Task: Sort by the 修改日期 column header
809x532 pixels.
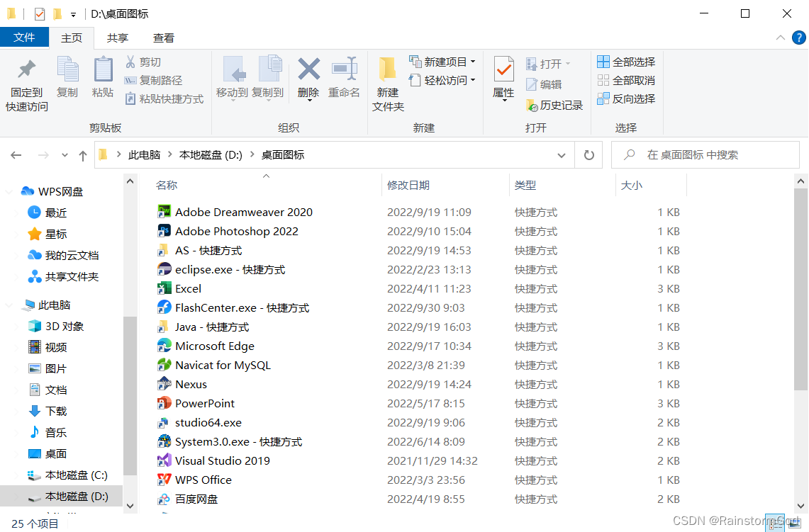Action: click(x=408, y=186)
